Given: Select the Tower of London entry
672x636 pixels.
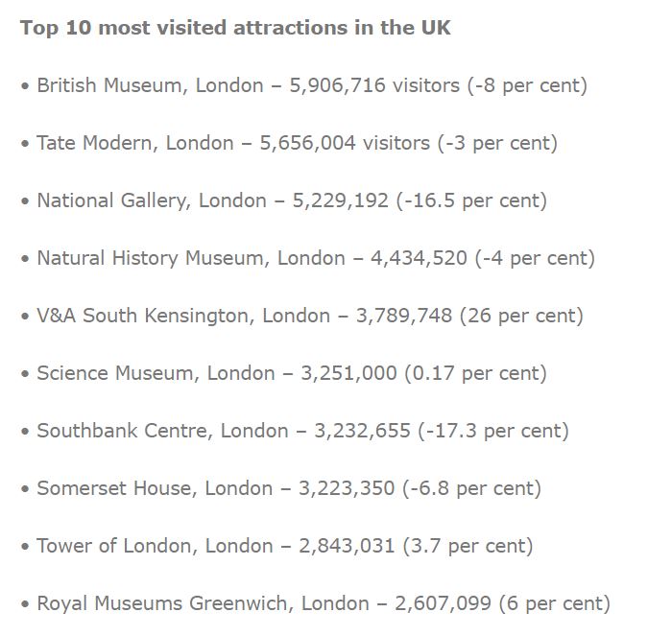Looking at the screenshot, I should (x=276, y=546).
